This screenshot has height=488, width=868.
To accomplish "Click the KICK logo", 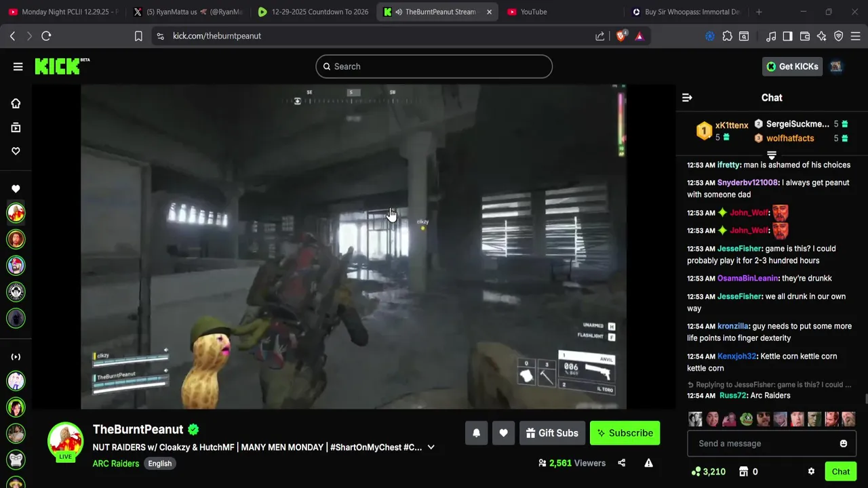I will click(x=62, y=66).
